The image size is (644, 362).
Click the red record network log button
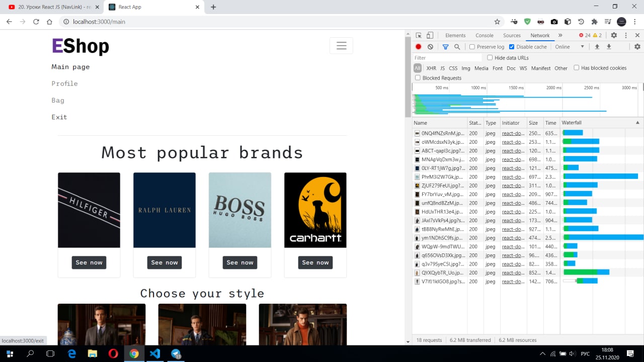[x=418, y=47]
